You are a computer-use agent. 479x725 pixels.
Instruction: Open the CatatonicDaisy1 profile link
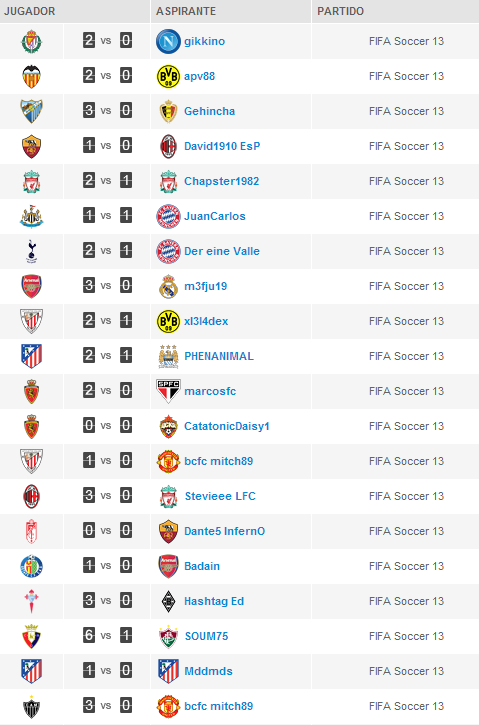(x=227, y=426)
